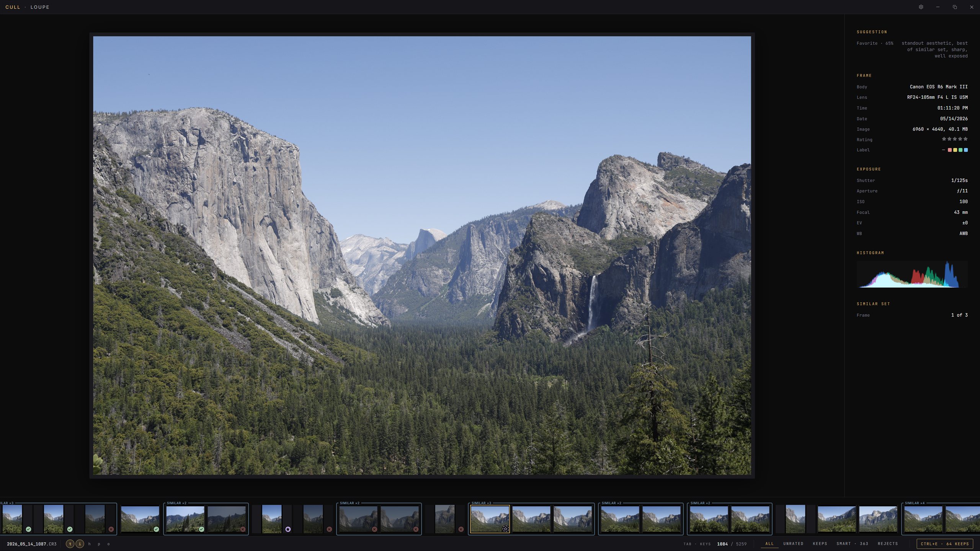Click the filename 2026_05_14_1087.CR3
The width and height of the screenshot is (980, 551).
pyautogui.click(x=31, y=544)
